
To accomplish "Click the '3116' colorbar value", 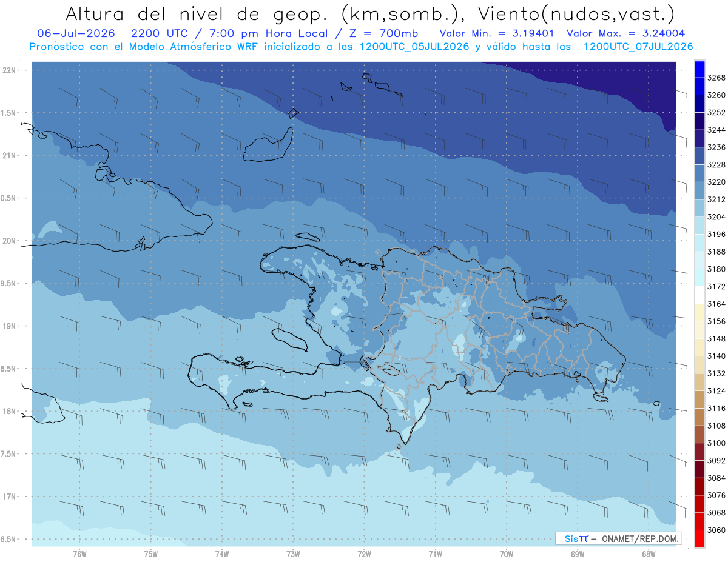I will 716,408.
